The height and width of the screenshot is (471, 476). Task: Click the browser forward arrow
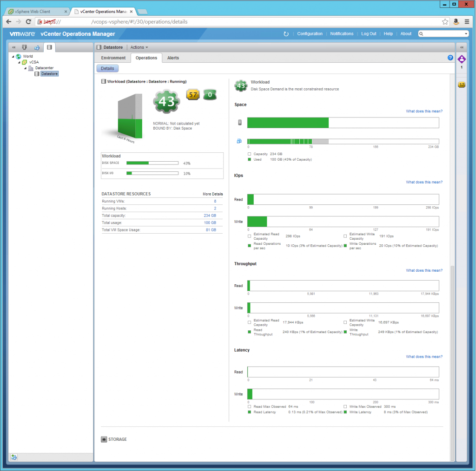pos(19,21)
